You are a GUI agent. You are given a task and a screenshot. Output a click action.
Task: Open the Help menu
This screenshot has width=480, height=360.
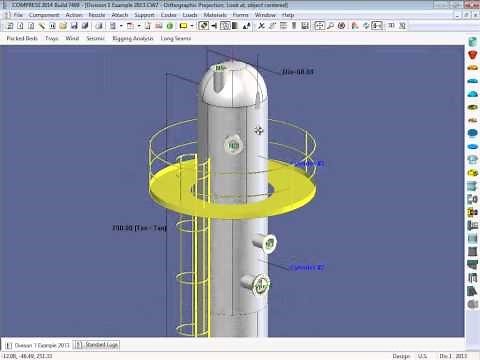tap(288, 15)
